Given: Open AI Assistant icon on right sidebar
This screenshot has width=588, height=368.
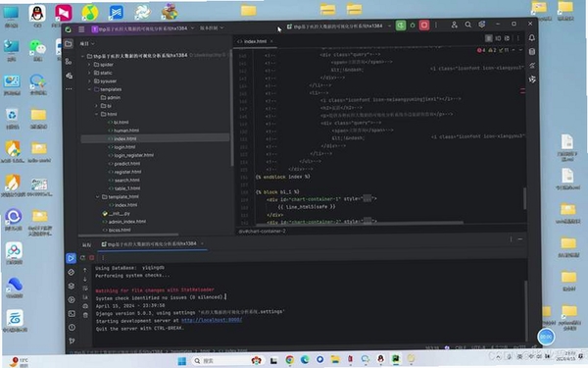Looking at the screenshot, I should (x=532, y=79).
